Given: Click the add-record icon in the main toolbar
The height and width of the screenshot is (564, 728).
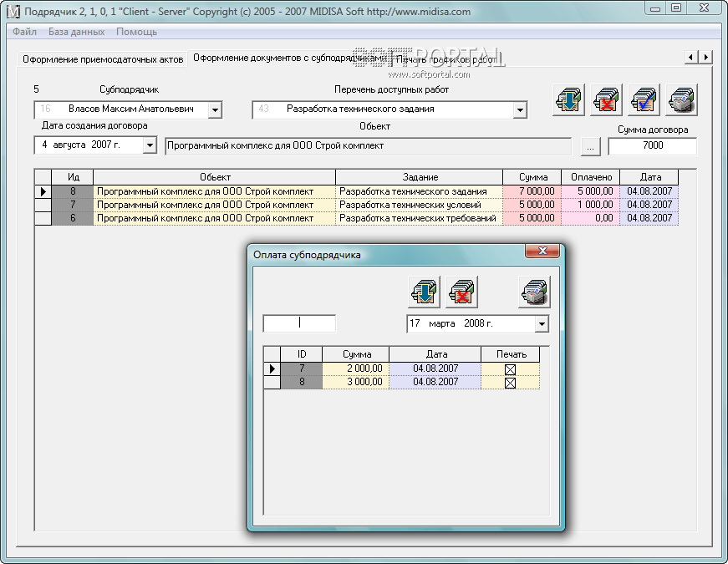Looking at the screenshot, I should tap(569, 99).
